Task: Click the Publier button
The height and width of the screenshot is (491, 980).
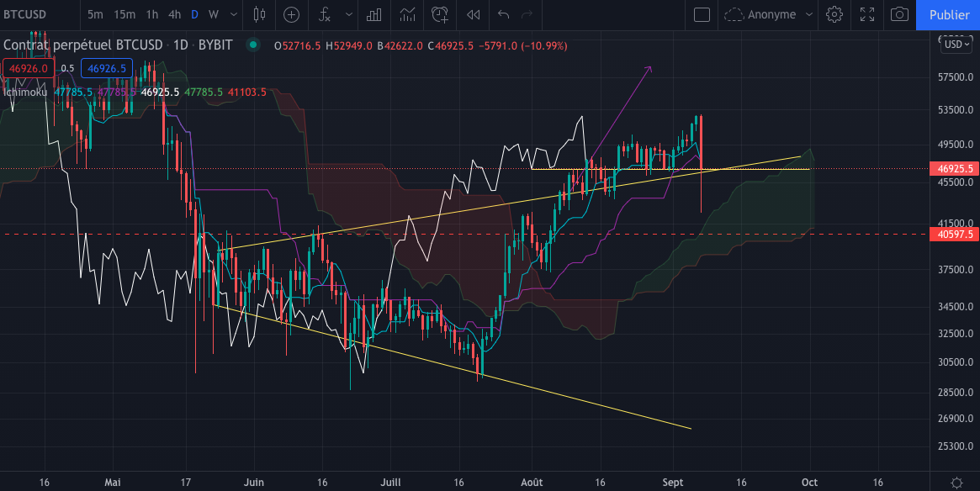Action: (949, 15)
